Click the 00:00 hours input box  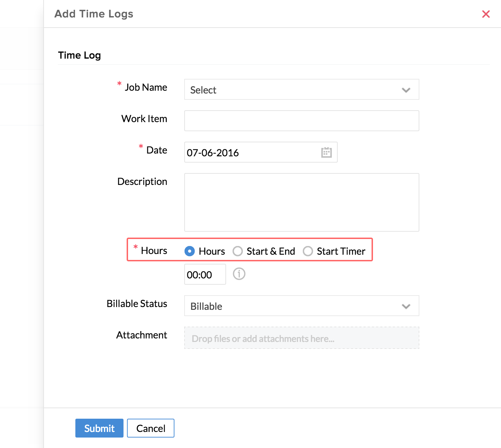tap(205, 275)
